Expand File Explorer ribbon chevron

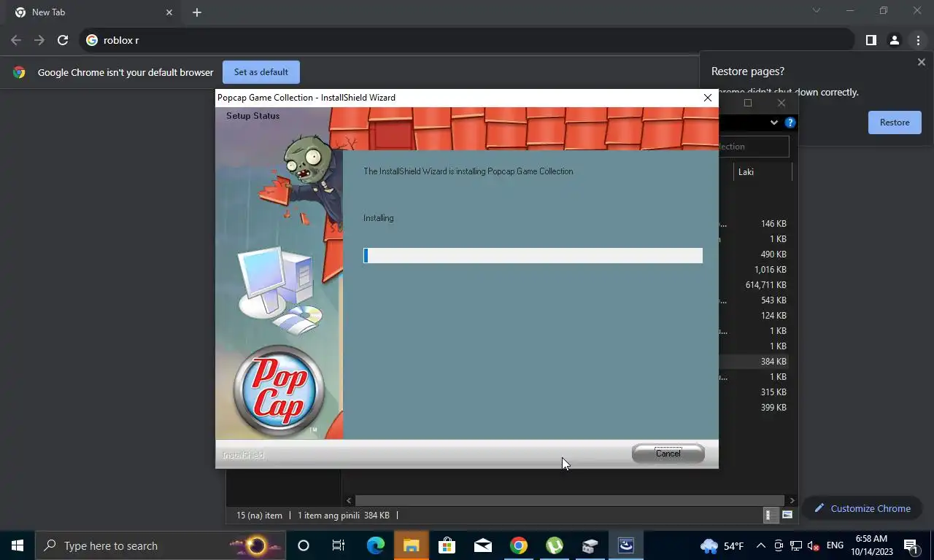(773, 122)
